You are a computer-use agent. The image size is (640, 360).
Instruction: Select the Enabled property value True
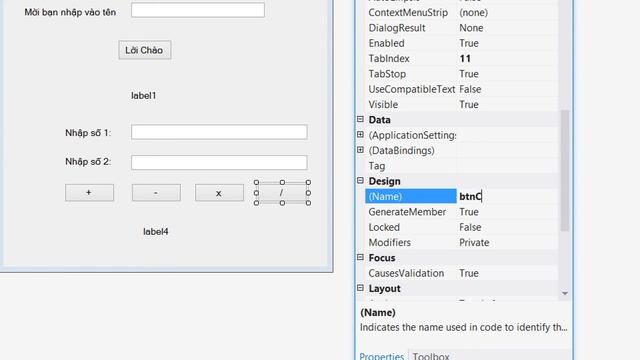pos(469,43)
